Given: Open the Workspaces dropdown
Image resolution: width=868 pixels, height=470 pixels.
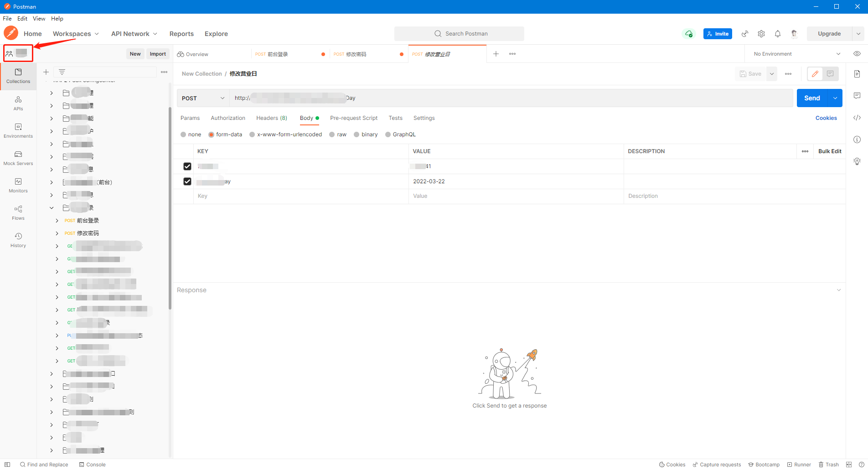Looking at the screenshot, I should click(x=76, y=34).
